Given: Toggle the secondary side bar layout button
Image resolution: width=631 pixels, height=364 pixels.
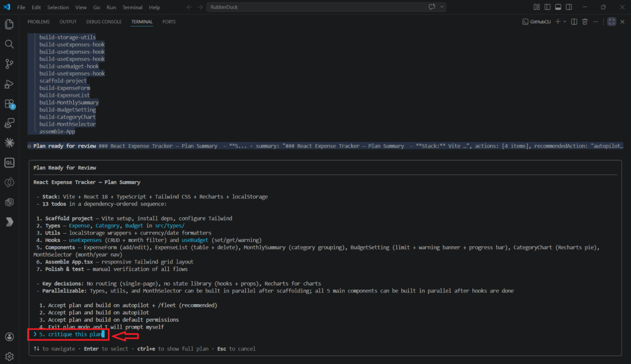Looking at the screenshot, I should (x=569, y=7).
